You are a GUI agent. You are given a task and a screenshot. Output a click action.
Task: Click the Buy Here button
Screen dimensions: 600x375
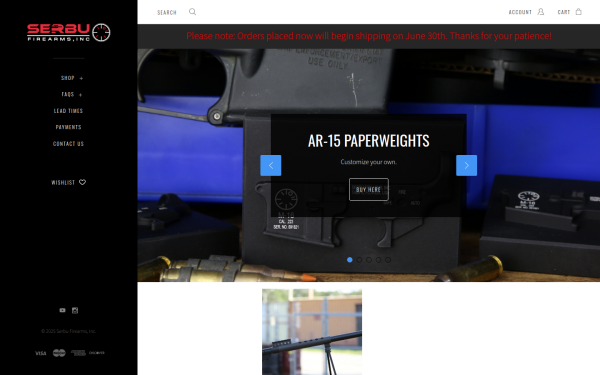tap(369, 189)
